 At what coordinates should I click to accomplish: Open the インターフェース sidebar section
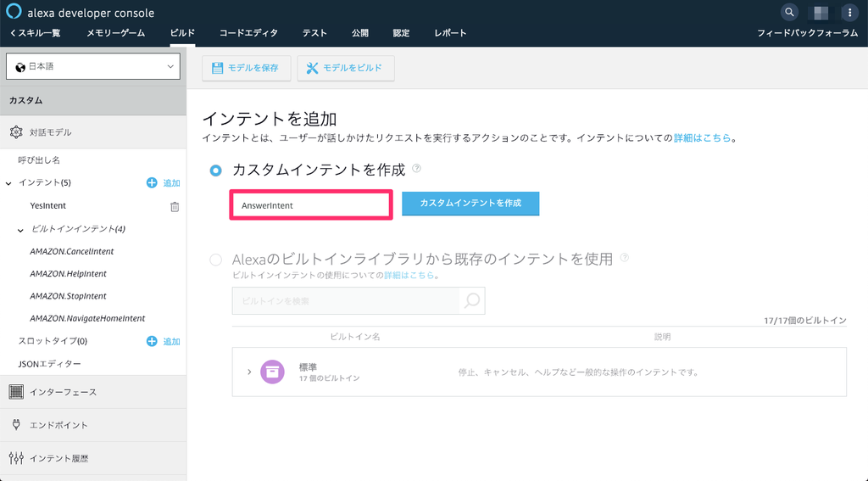(93, 392)
